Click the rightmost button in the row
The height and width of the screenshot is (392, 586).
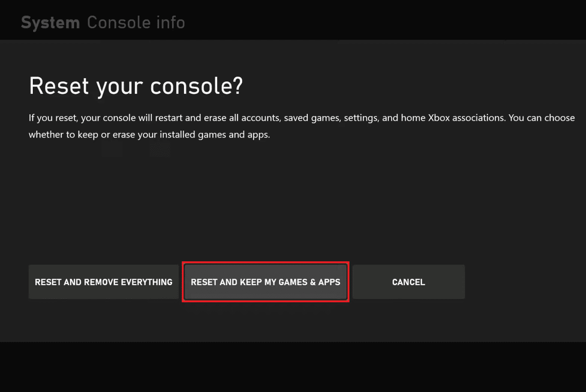tap(408, 282)
